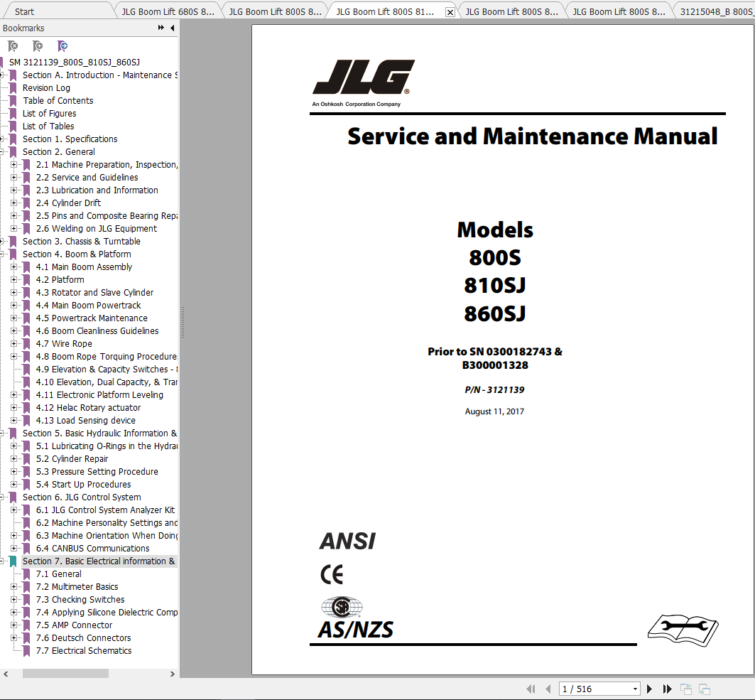Image resolution: width=755 pixels, height=700 pixels.
Task: Open the Revision Log bookmark
Action: [x=46, y=87]
